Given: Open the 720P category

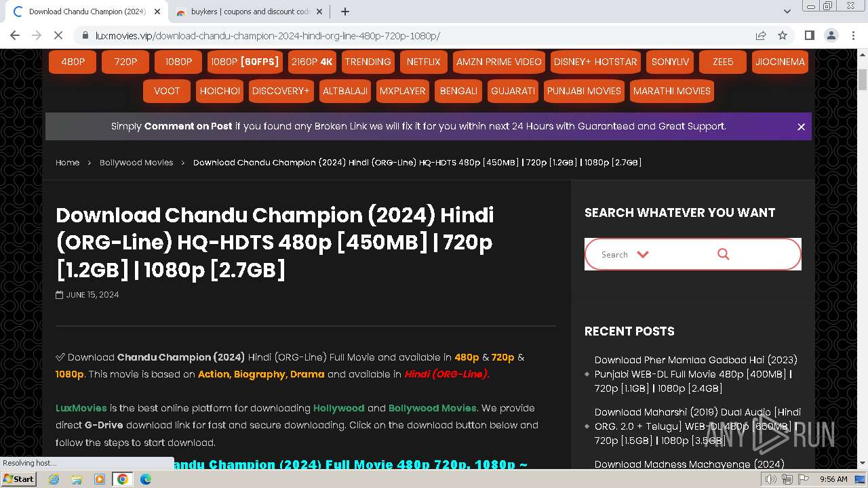Looking at the screenshot, I should click(125, 62).
